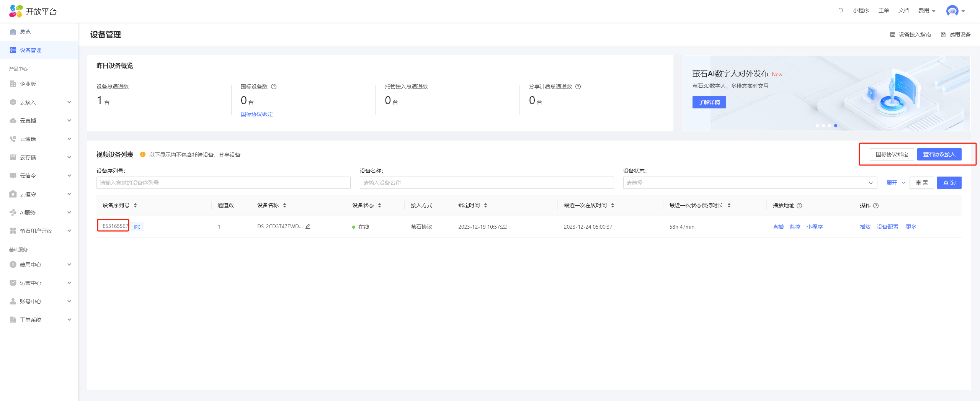This screenshot has height=401, width=980.
Task: Expand the 云接入 sidebar menu chevron
Action: [x=69, y=102]
